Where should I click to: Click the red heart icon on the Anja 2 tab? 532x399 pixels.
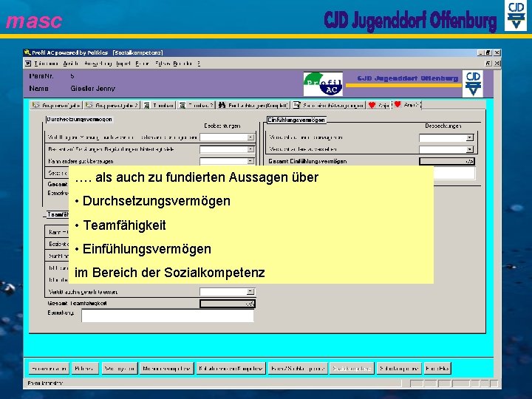click(398, 104)
